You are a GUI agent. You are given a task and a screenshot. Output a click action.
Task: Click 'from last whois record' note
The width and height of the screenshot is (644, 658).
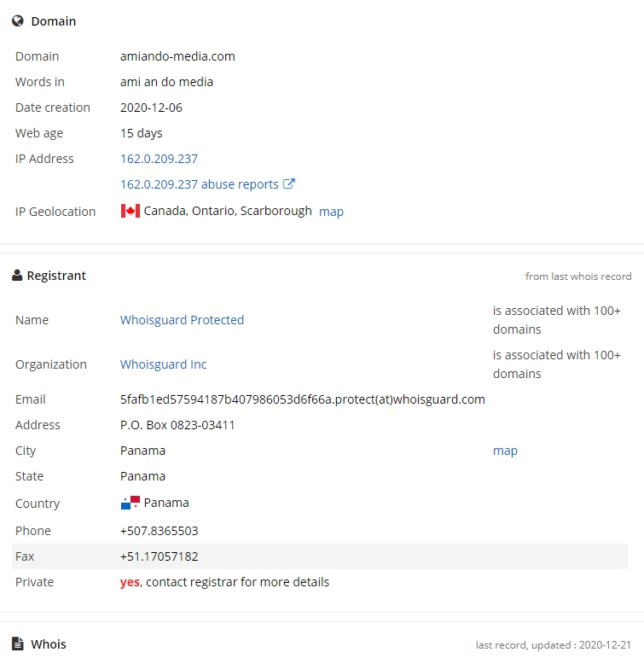[x=578, y=277]
